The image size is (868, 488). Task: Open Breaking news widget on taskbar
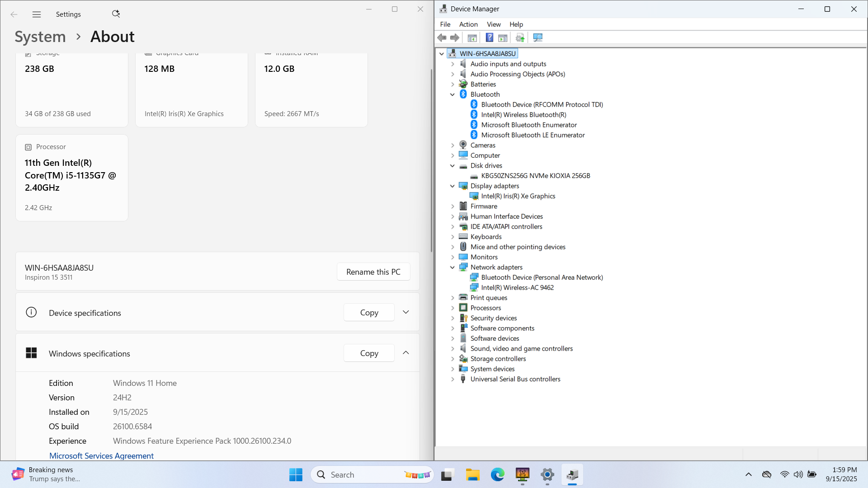click(46, 474)
